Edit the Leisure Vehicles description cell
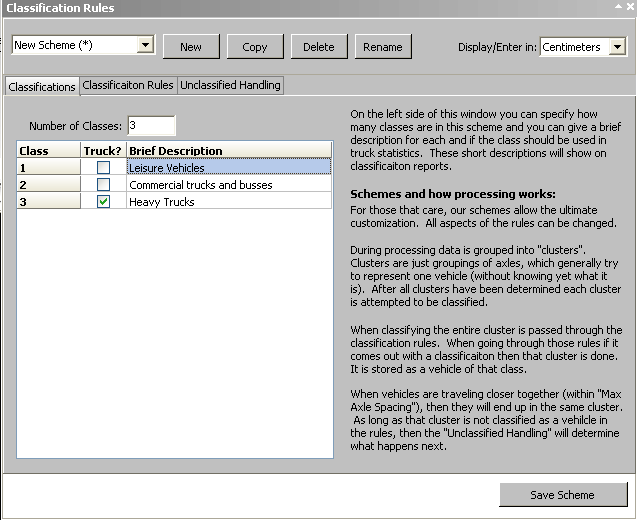637x520 pixels. click(x=229, y=168)
